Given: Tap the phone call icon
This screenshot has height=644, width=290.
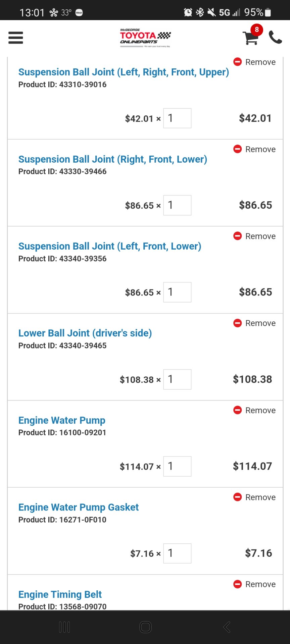Looking at the screenshot, I should [x=275, y=38].
